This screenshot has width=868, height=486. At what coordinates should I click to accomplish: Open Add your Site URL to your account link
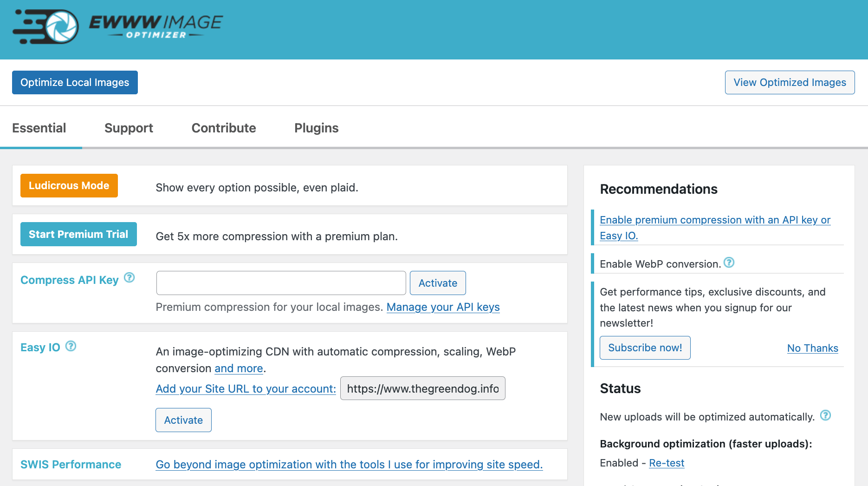point(246,389)
